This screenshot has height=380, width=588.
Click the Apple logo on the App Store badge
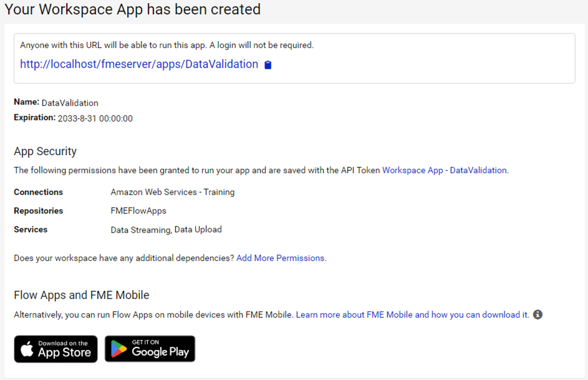click(29, 349)
